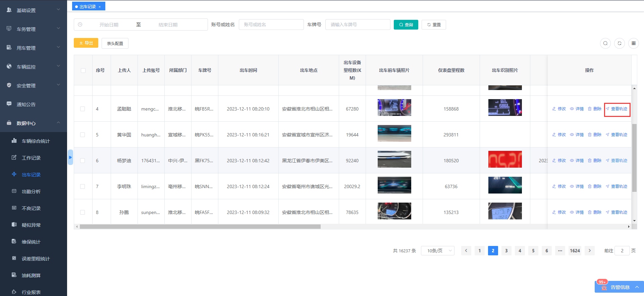Click the round refresh icon above table

620,43
